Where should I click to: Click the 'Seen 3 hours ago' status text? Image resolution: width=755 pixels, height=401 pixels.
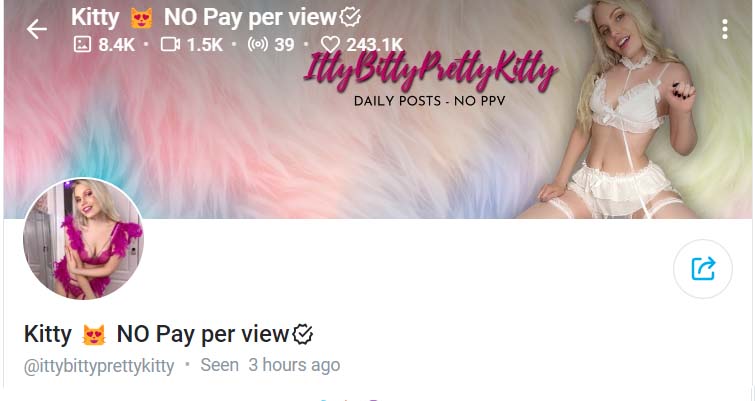tap(270, 365)
